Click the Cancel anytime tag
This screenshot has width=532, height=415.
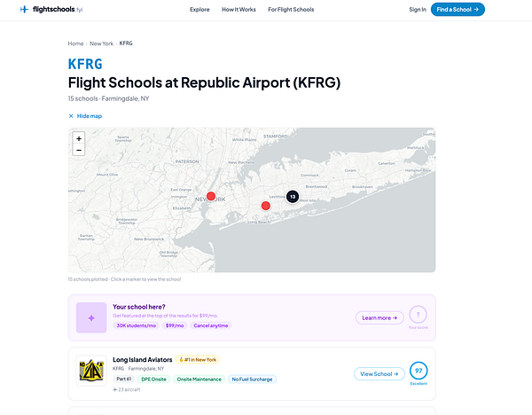tap(211, 325)
